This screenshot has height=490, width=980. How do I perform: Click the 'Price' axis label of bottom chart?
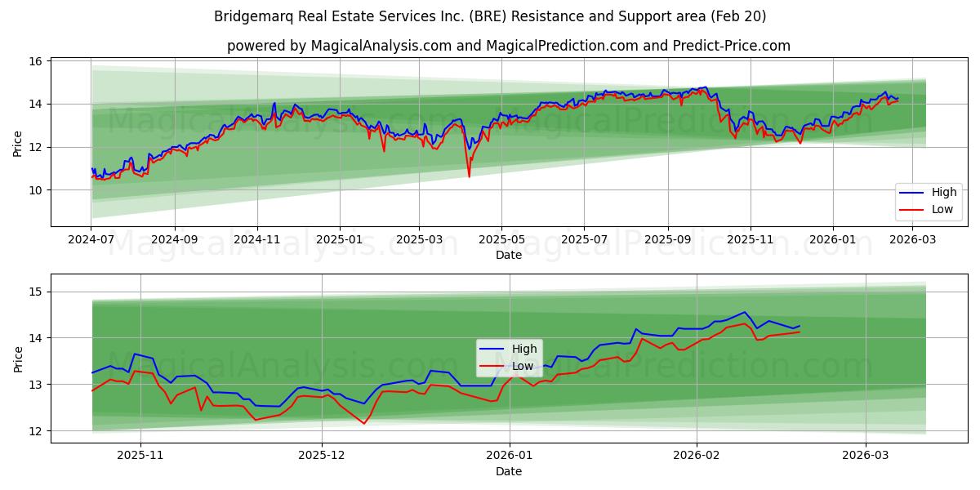[18, 359]
